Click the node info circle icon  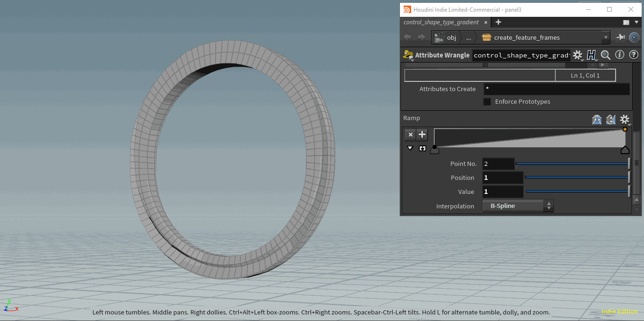pyautogui.click(x=620, y=55)
